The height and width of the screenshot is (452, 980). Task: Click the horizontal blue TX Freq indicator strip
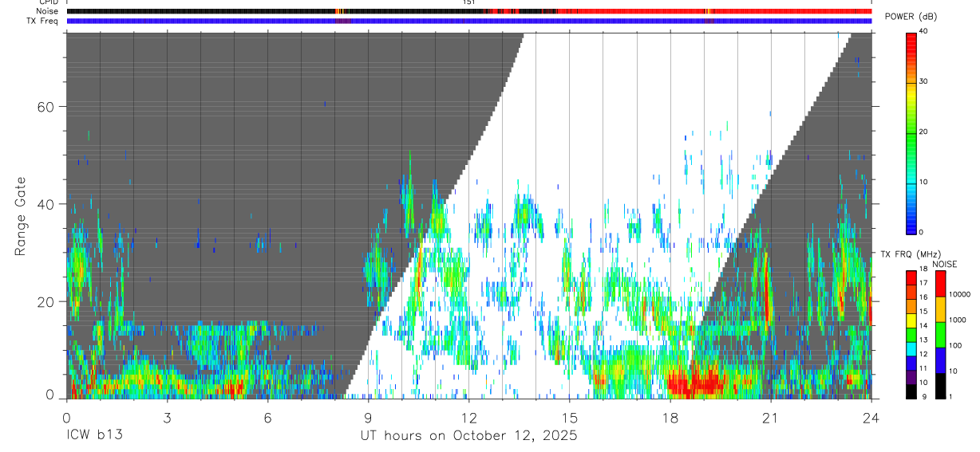pyautogui.click(x=469, y=21)
